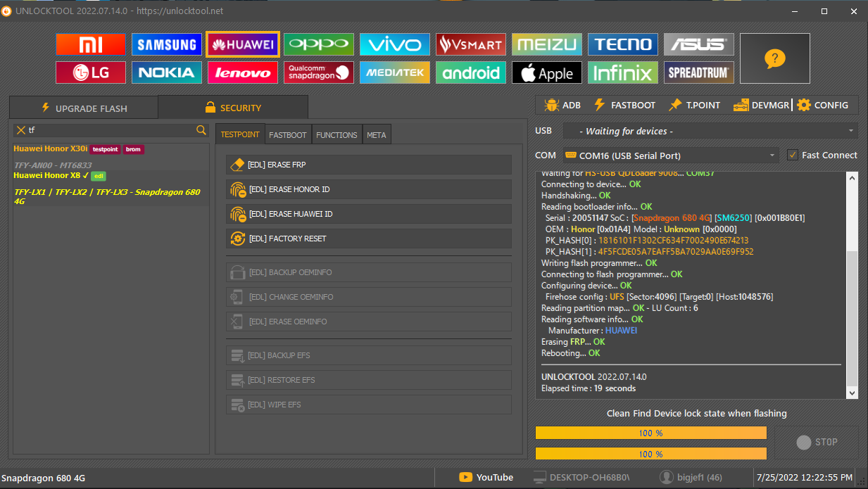
Task: Click [EDL] BACKUP OEMINFO button
Action: pyautogui.click(x=369, y=272)
